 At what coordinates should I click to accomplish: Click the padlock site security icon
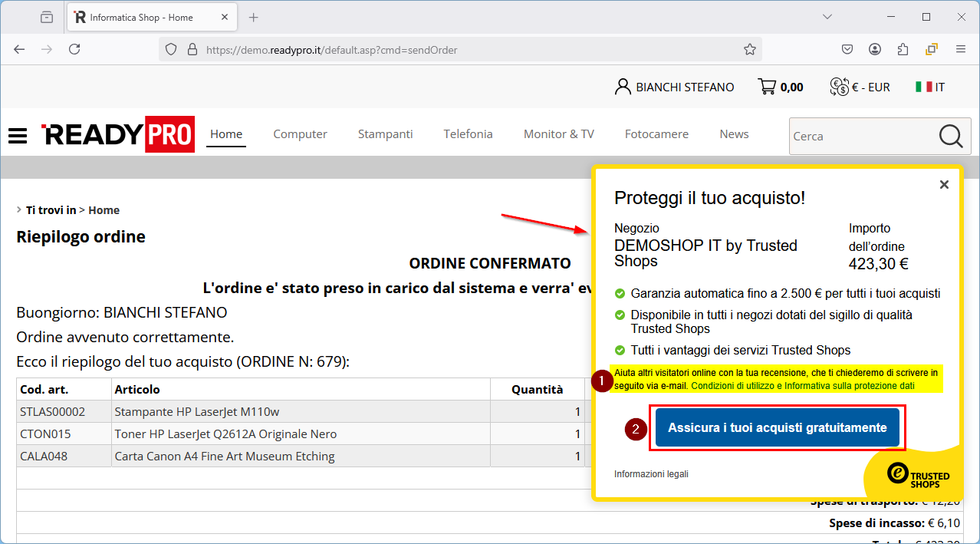[x=192, y=50]
